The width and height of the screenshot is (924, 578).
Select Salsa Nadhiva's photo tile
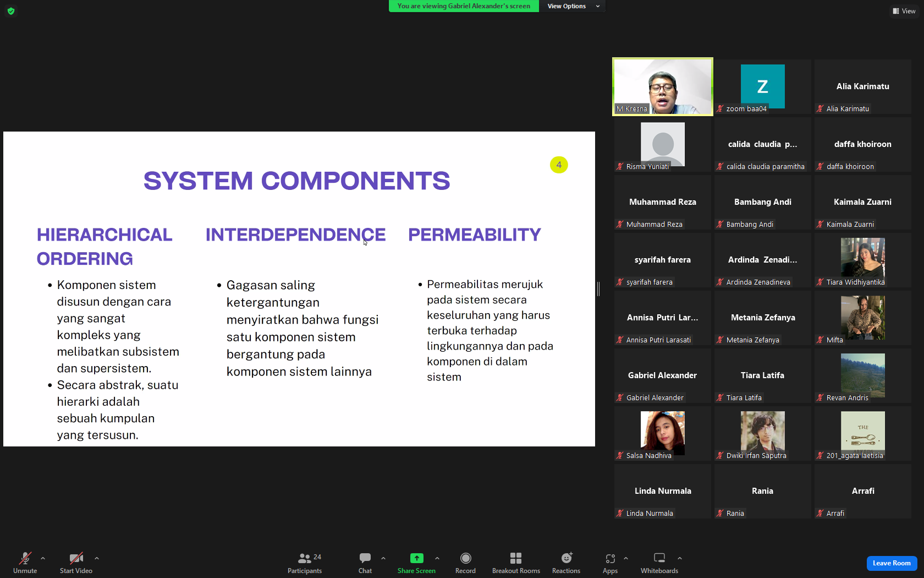662,434
